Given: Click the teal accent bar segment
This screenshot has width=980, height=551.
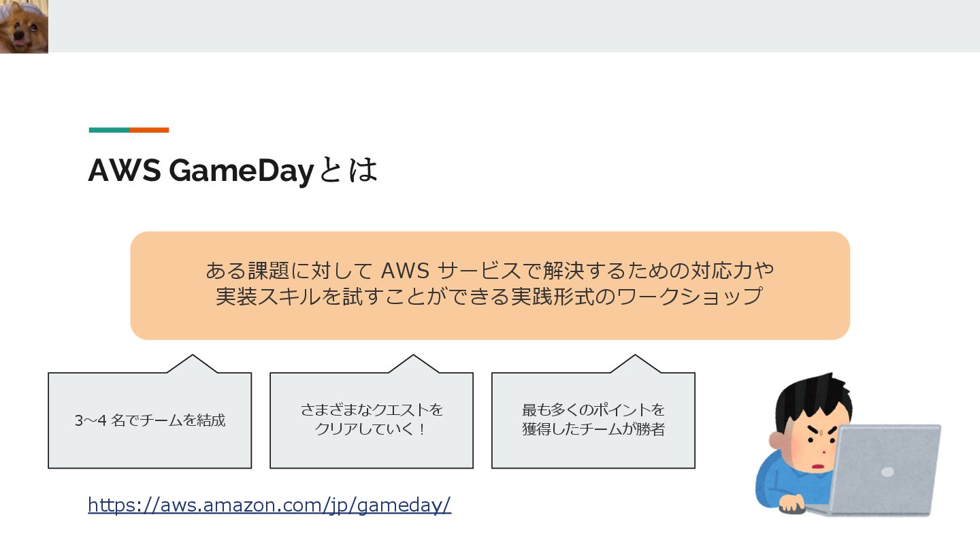Looking at the screenshot, I should (109, 130).
